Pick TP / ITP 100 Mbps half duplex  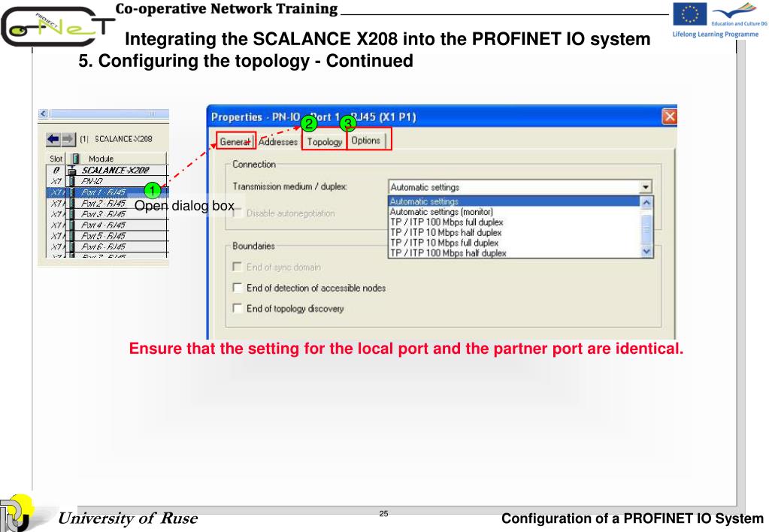click(514, 253)
